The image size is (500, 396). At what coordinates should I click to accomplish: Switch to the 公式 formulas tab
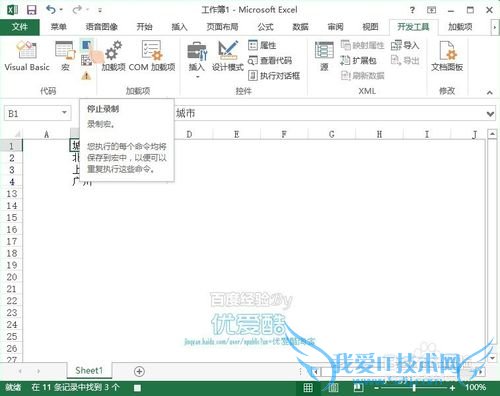(x=265, y=27)
